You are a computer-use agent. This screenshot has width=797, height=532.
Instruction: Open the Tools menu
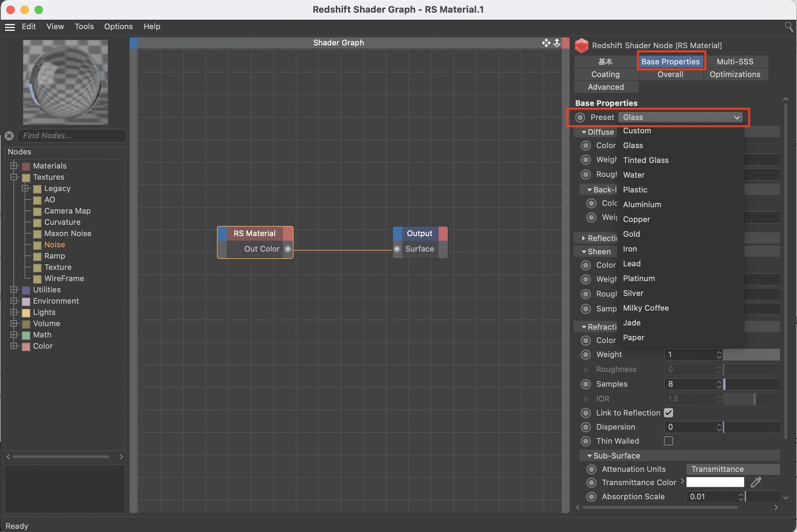click(x=84, y=27)
